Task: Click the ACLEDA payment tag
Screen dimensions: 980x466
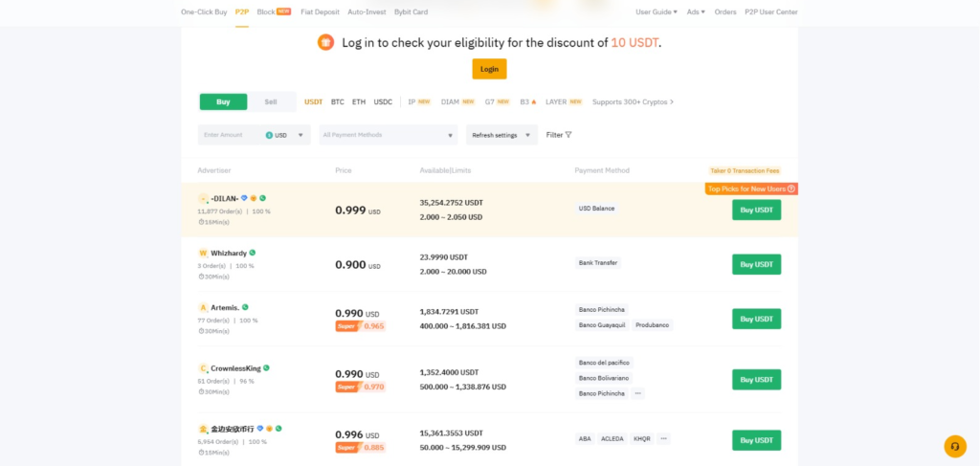Action: (612, 438)
